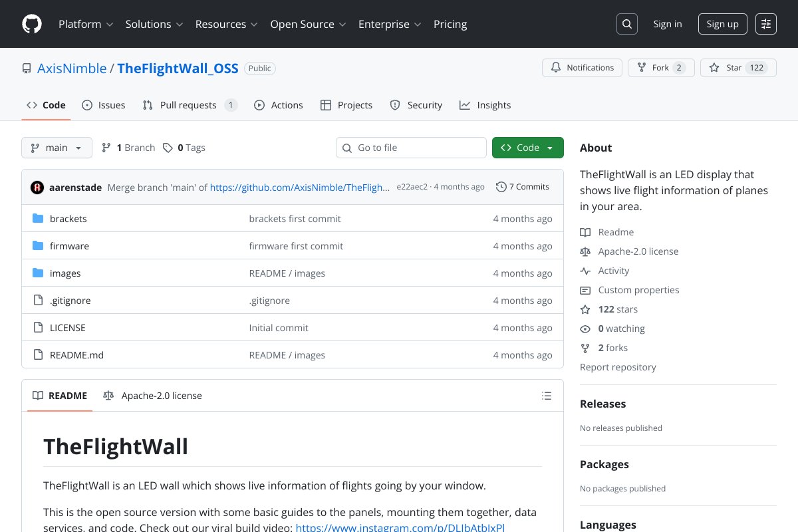Screen dimensions: 798x532
Task: Open the green Code dropdown button
Action: tap(528, 148)
